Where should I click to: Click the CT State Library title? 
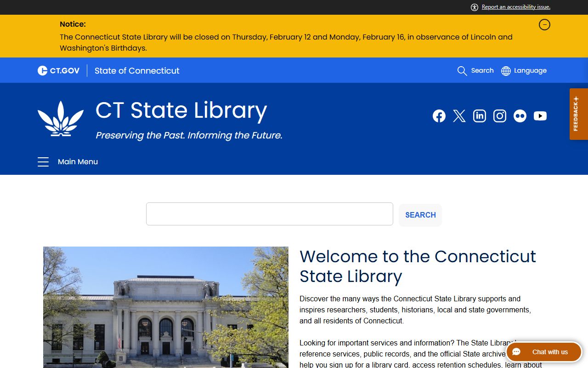tap(181, 110)
